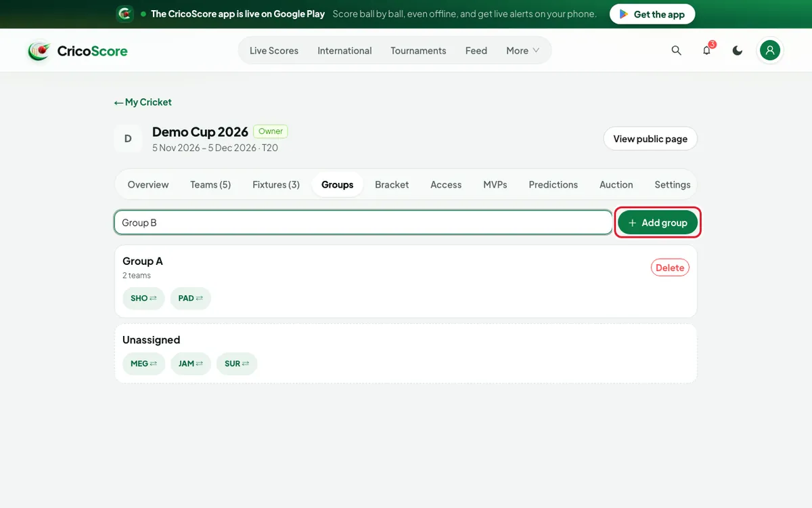Image resolution: width=812 pixels, height=508 pixels.
Task: Click the Add group button
Action: point(658,223)
